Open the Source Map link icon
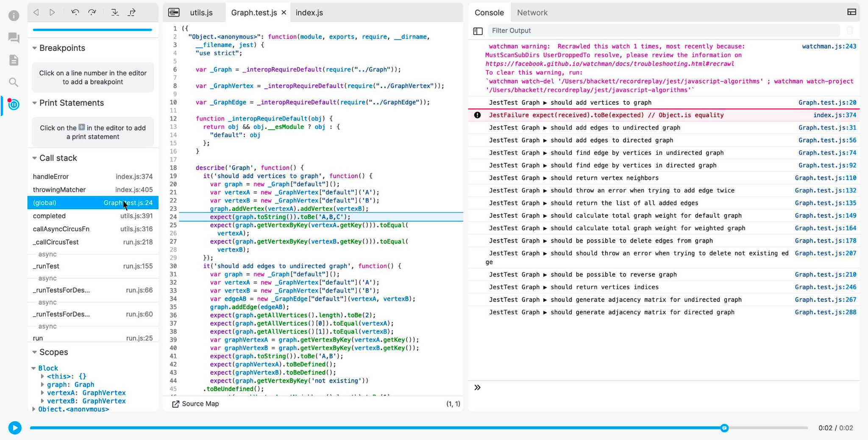The image size is (868, 440). tap(175, 404)
